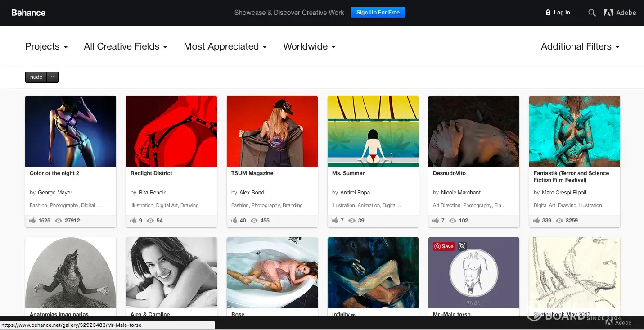Click thumbs-up icon on Redlight District card
The height and width of the screenshot is (330, 644).
coord(133,221)
